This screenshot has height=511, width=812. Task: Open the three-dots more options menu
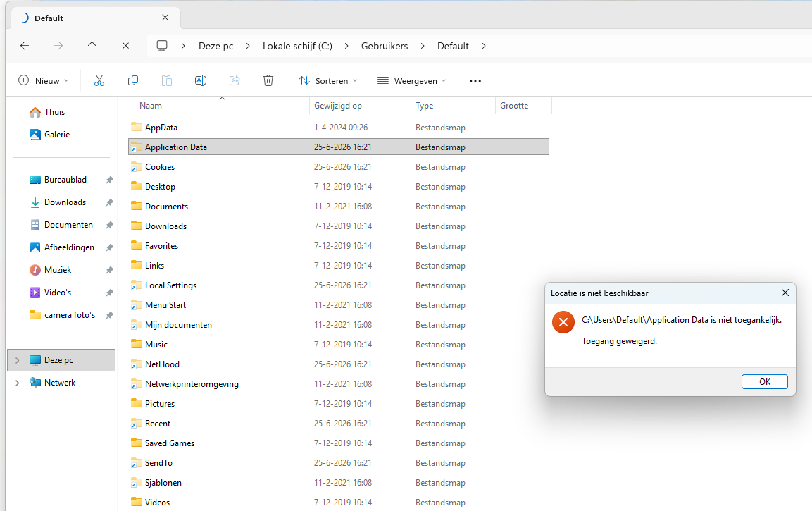[x=475, y=81]
